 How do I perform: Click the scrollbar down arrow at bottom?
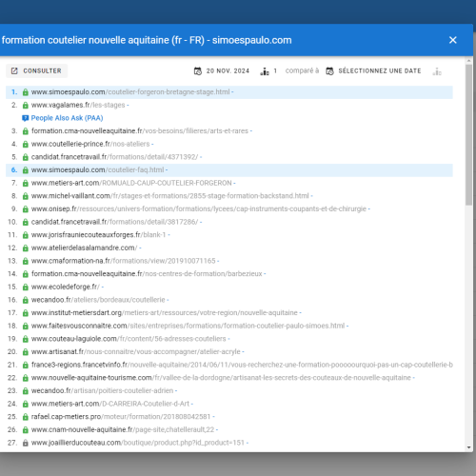click(469, 447)
